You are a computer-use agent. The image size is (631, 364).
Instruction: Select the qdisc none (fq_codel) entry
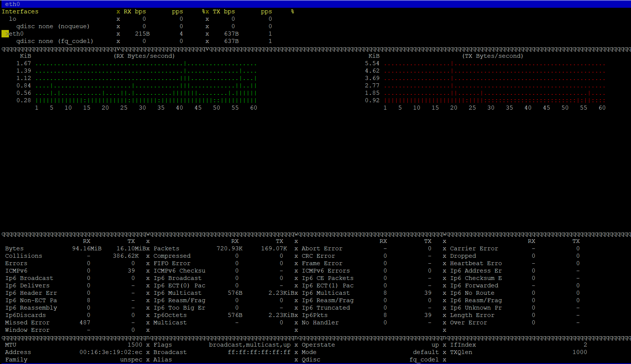(x=54, y=41)
